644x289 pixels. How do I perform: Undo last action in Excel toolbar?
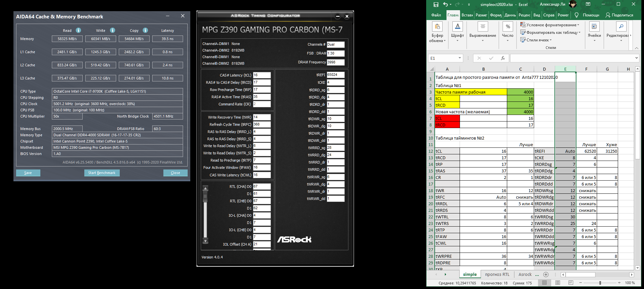pos(445,5)
